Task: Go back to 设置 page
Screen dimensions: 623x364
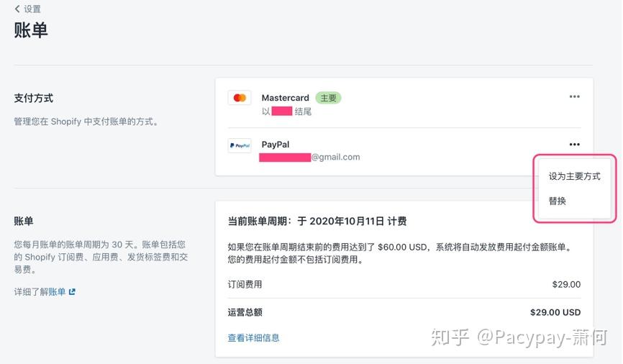Action: tap(32, 9)
